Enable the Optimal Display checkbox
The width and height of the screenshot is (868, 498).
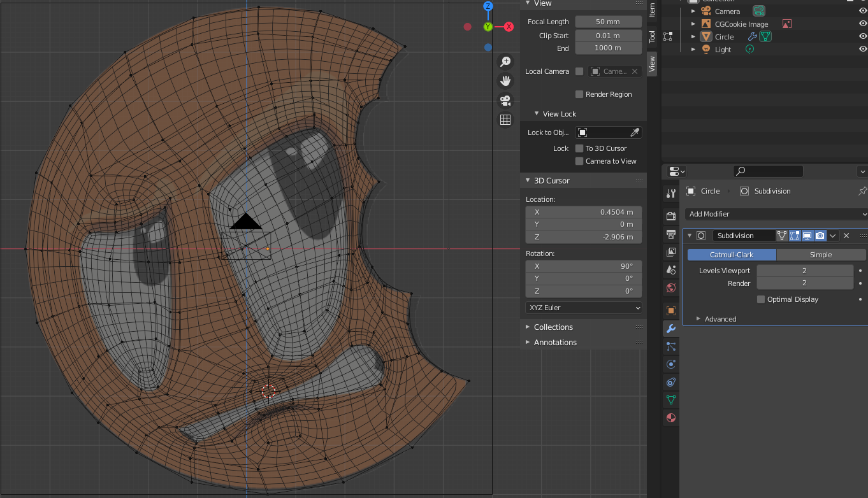[x=761, y=299]
